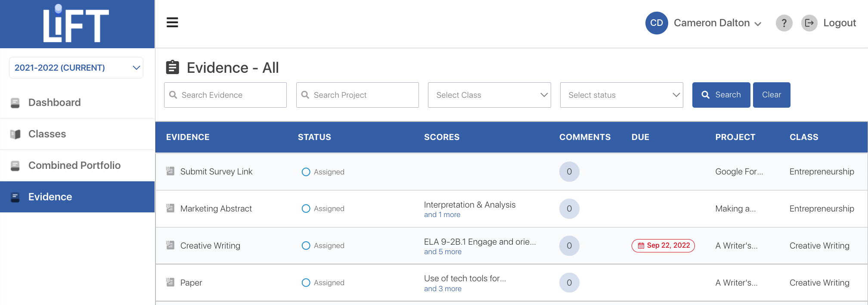Click comment count bubble for Marketing Abstract
This screenshot has height=305, width=868.
coord(569,209)
